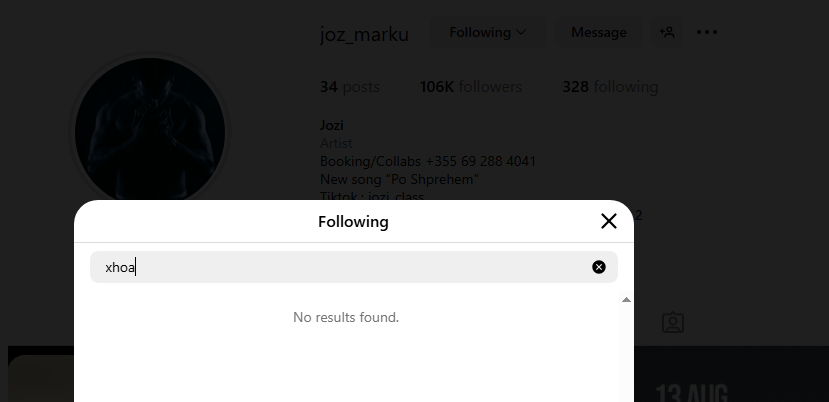Click the joz_marku username heading
This screenshot has height=402, width=829.
click(x=364, y=34)
